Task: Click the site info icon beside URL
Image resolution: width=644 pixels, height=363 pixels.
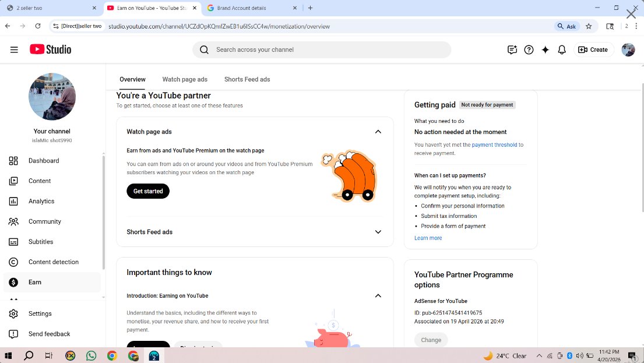Action: [x=56, y=26]
